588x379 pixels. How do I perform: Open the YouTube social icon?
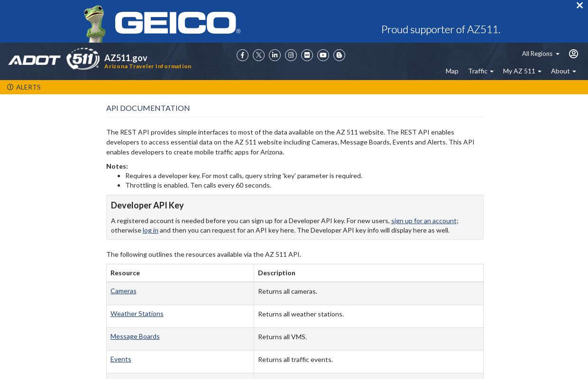323,55
